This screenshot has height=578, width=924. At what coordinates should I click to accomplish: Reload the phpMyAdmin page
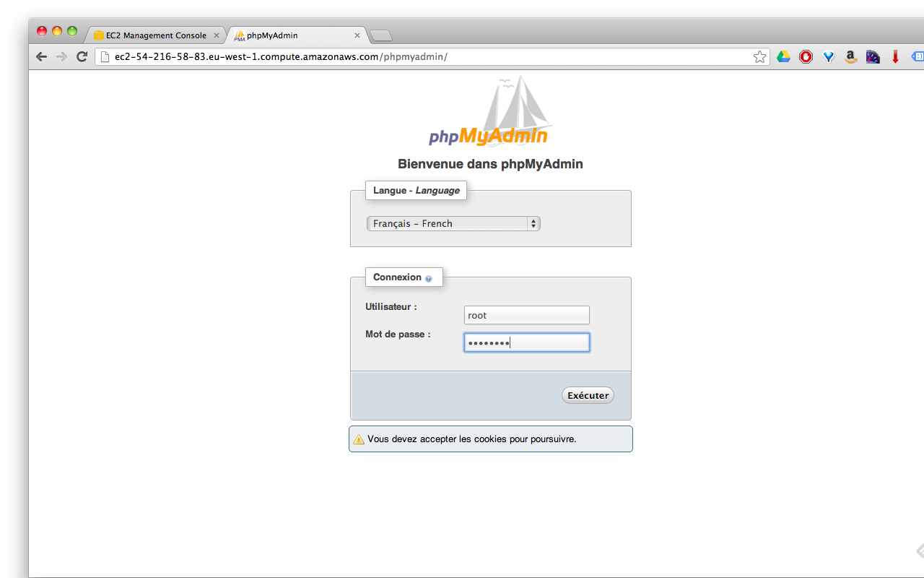[x=81, y=56]
